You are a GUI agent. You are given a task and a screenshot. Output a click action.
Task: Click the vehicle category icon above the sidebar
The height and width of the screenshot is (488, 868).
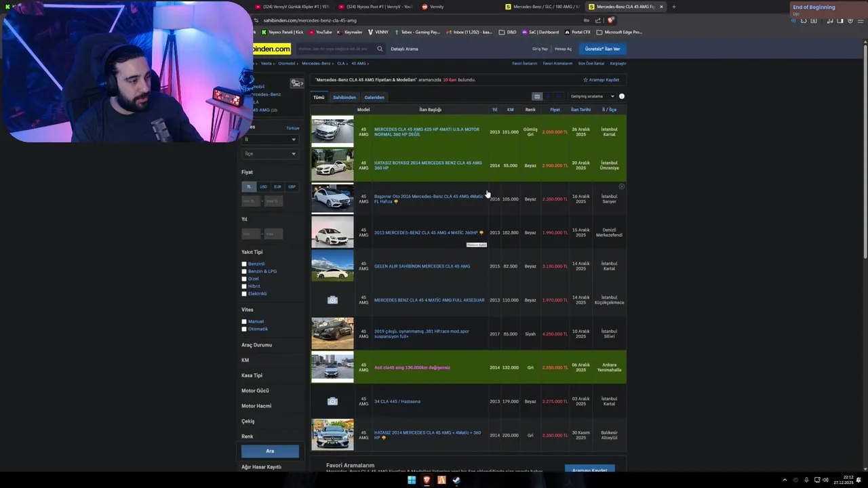297,83
